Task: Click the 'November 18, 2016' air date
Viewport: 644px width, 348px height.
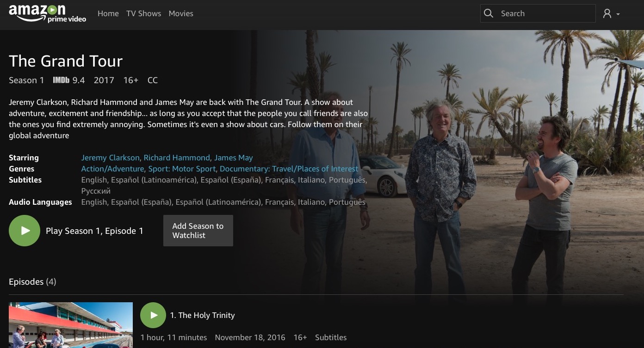Action: pos(250,337)
